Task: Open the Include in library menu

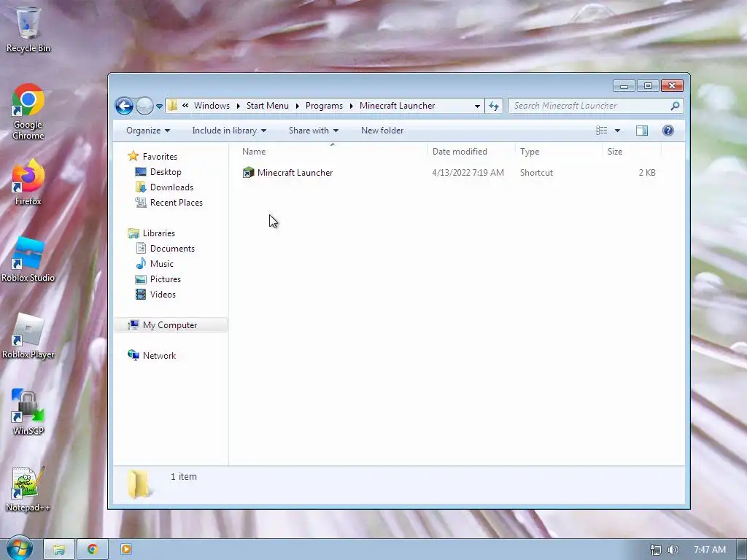Action: (x=229, y=131)
